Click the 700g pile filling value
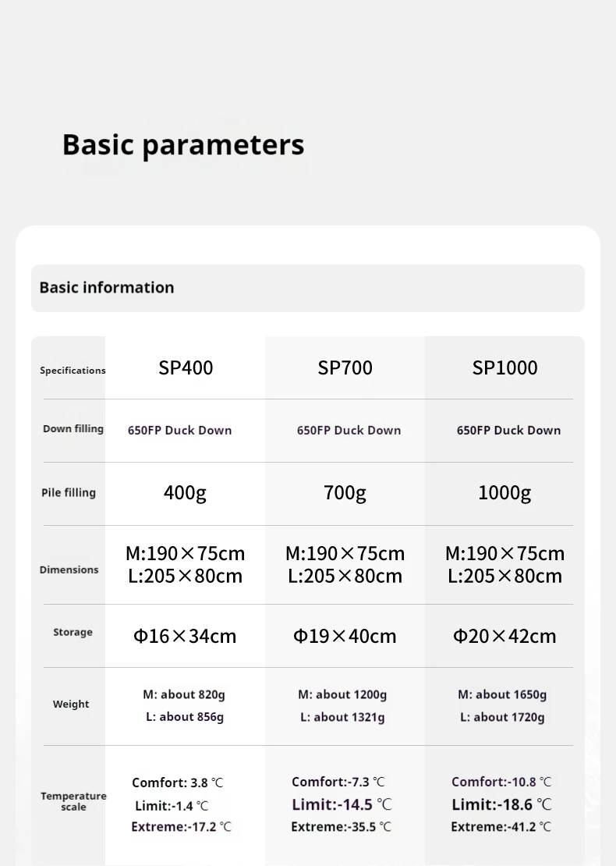The height and width of the screenshot is (866, 616). click(345, 492)
